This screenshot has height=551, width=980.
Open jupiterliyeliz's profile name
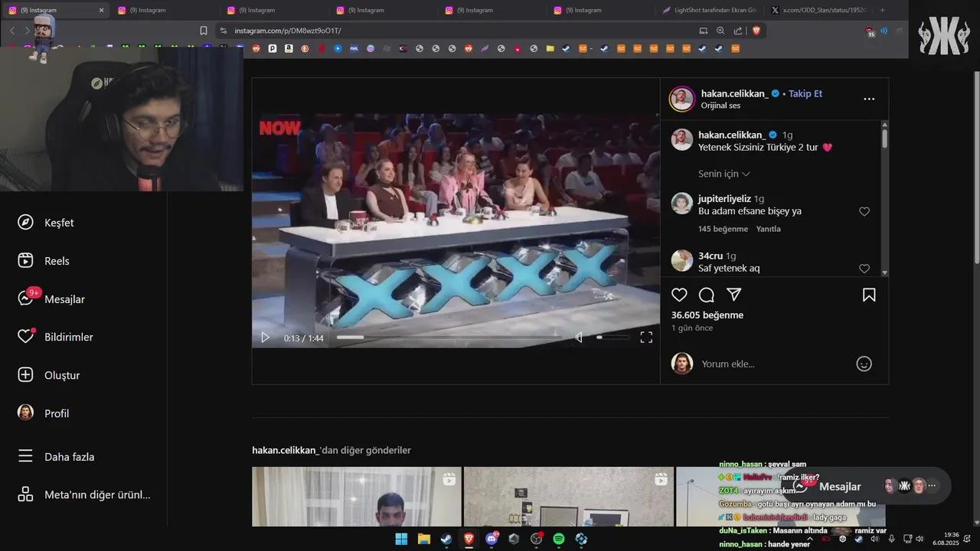tap(724, 199)
